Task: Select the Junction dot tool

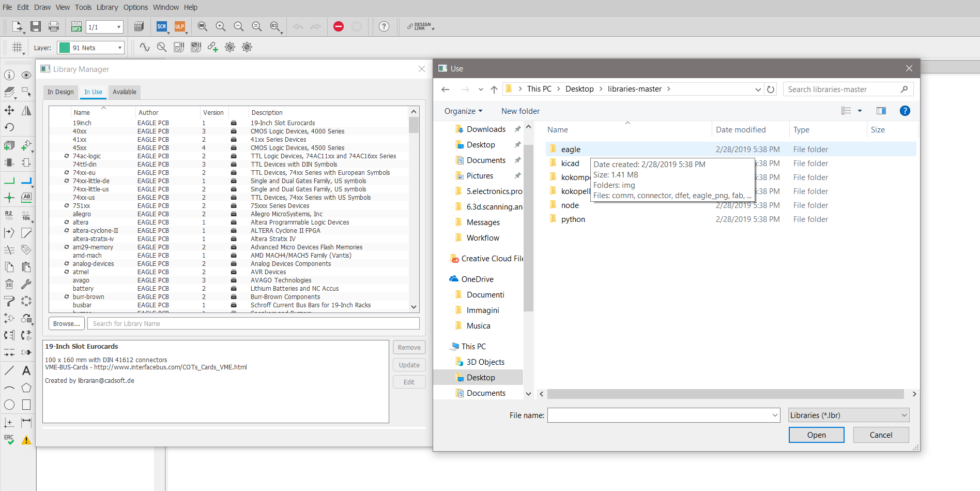Action: pyautogui.click(x=9, y=198)
